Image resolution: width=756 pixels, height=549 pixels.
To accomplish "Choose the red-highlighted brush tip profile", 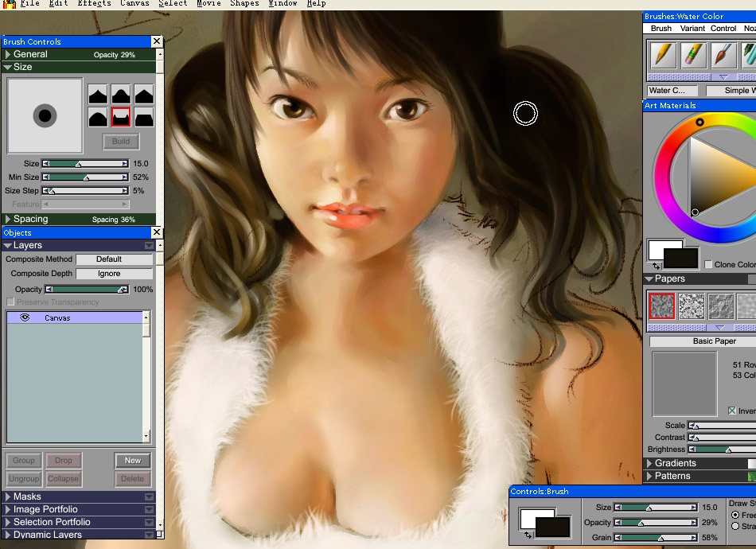I will pos(121,117).
